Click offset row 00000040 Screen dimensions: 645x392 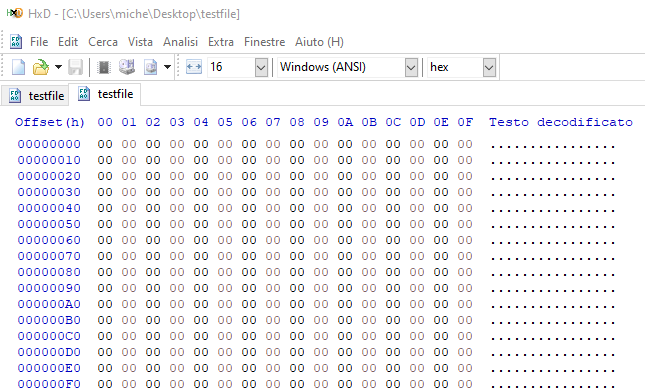(x=49, y=208)
